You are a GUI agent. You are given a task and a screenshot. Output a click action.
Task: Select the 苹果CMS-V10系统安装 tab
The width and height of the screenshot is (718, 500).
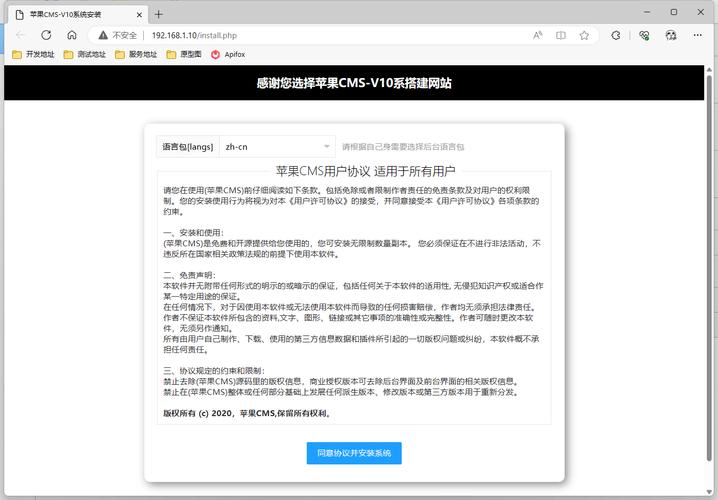(x=78, y=15)
